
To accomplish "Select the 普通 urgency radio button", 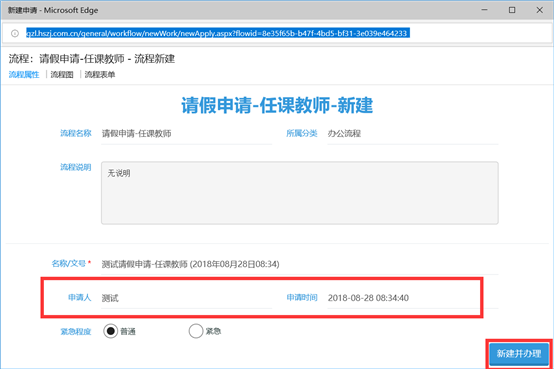I will coord(111,331).
